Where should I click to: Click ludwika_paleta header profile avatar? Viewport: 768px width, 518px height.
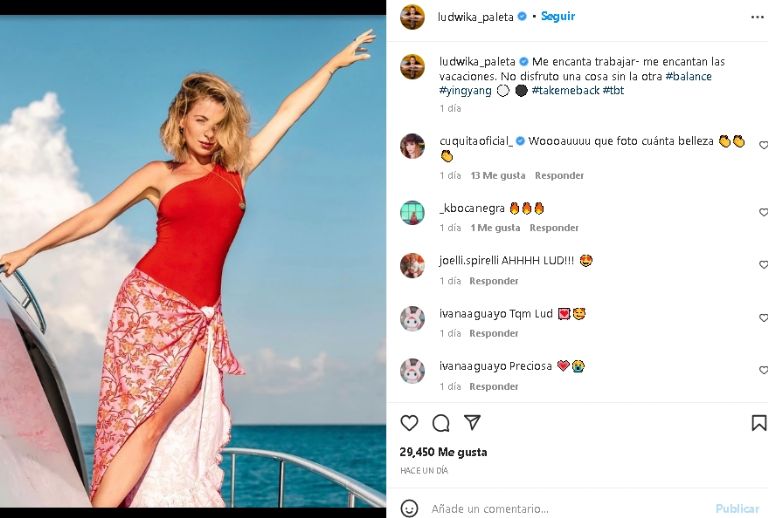[x=412, y=17]
